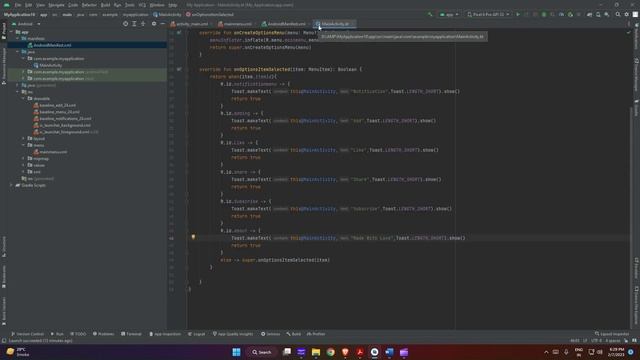Toggle the Terminal tool window
640x360 pixels.
131,334
